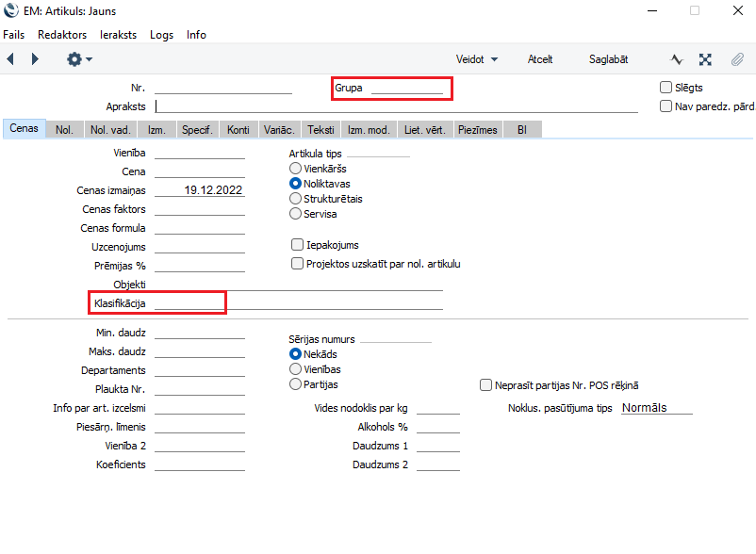Tick the Iepakojums checkbox
This screenshot has height=554, width=756.
297,245
